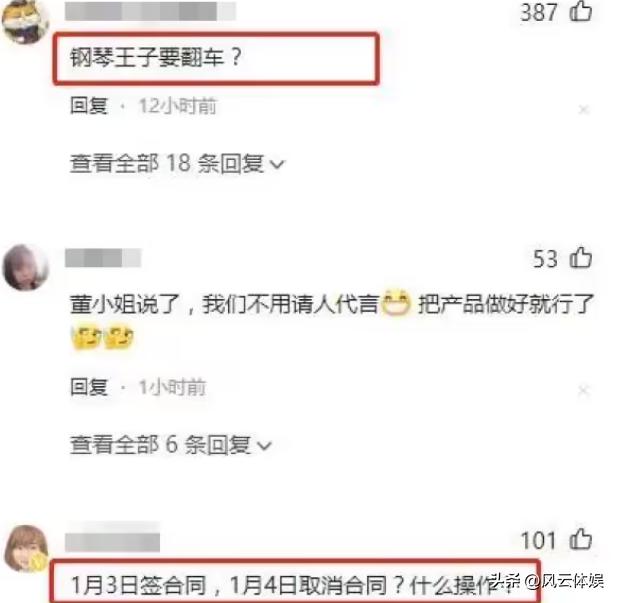Open third commenter's avatar with V badge
618x603 pixels.
coord(26,548)
